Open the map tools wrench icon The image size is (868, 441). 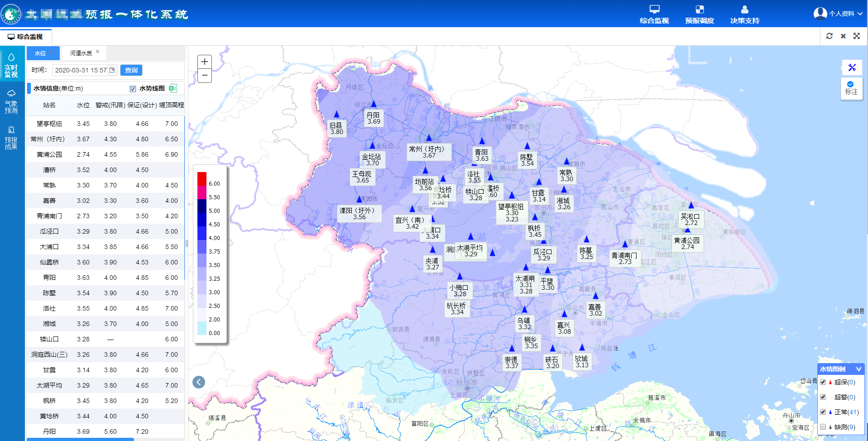pyautogui.click(x=852, y=67)
